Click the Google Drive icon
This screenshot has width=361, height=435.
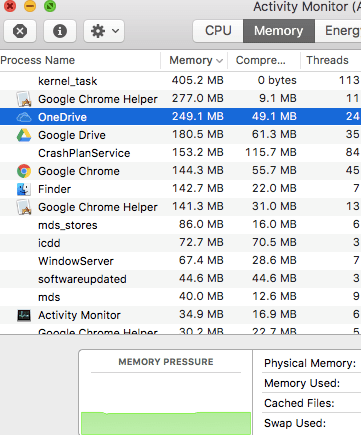[x=24, y=135]
